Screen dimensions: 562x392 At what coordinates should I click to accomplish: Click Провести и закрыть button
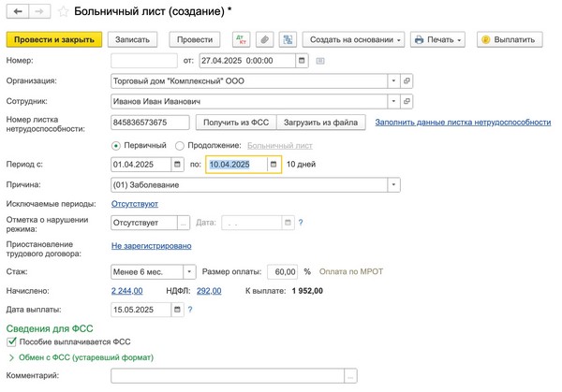54,40
